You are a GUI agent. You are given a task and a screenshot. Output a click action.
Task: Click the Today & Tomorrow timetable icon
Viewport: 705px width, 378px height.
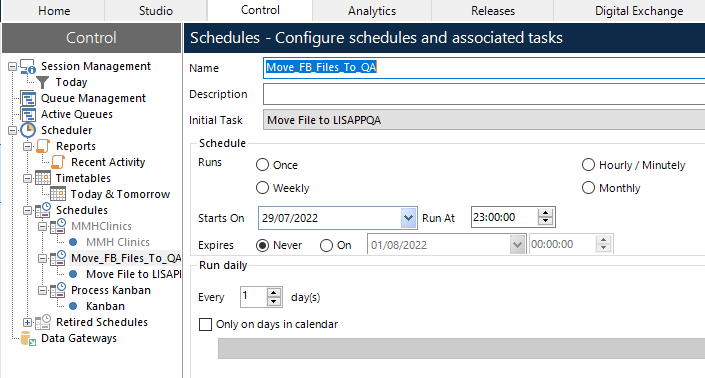(58, 194)
